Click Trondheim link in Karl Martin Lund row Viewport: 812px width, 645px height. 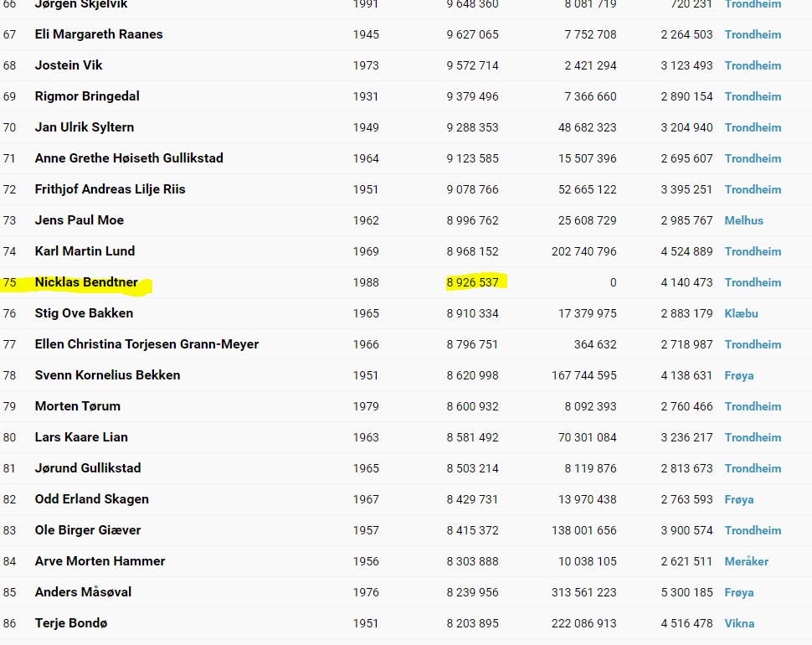[753, 251]
